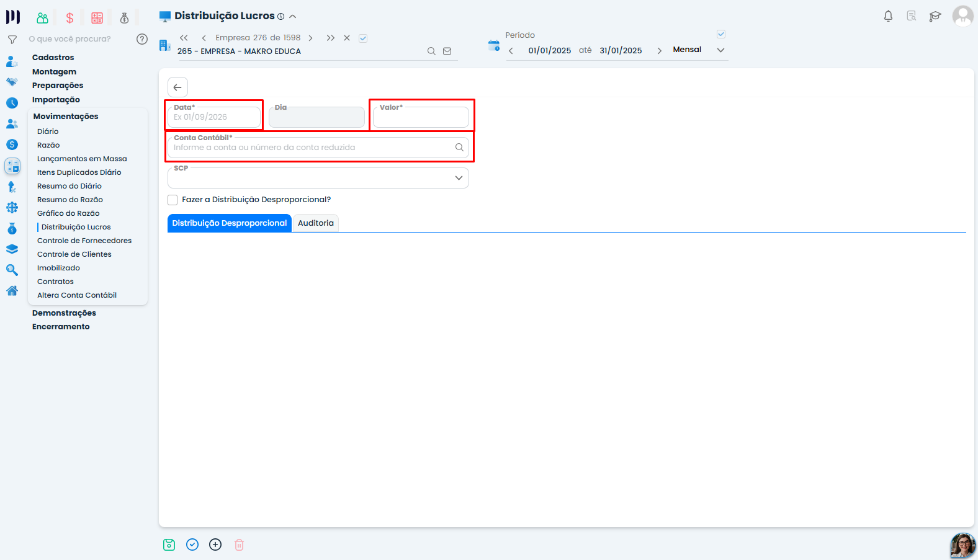Click the save icon in the bottom toolbar
This screenshot has height=560, width=978.
169,544
